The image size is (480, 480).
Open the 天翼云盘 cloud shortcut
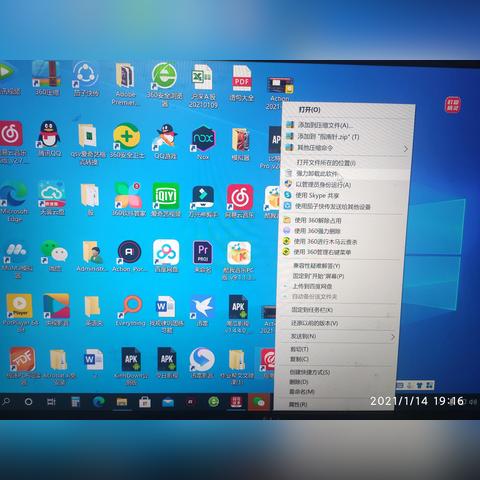coord(52,194)
